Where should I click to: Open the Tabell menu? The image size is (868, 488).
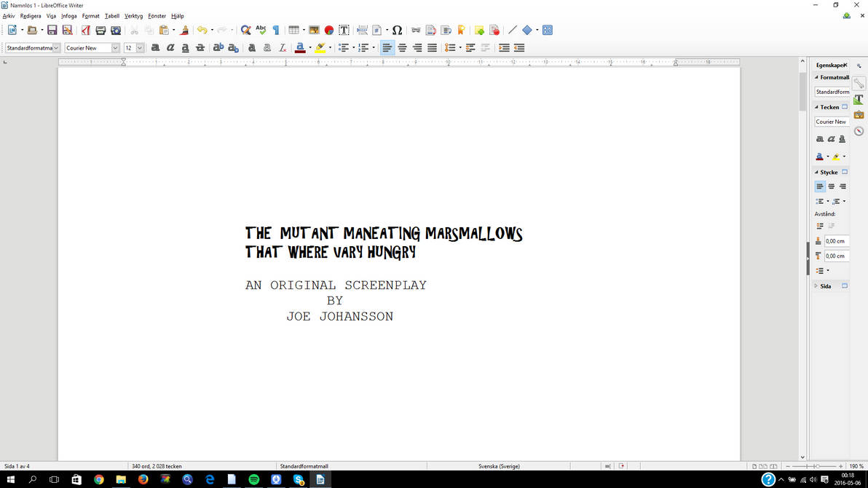112,16
